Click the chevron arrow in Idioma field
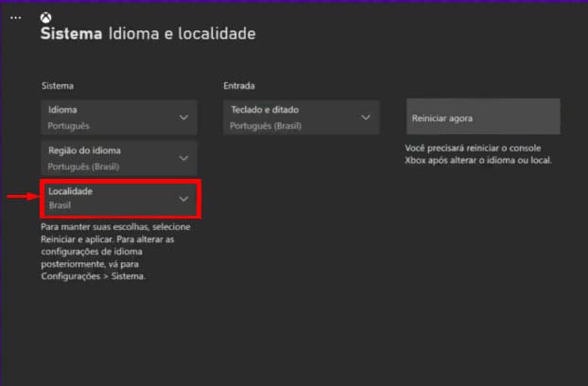The height and width of the screenshot is (386, 588). pyautogui.click(x=183, y=117)
